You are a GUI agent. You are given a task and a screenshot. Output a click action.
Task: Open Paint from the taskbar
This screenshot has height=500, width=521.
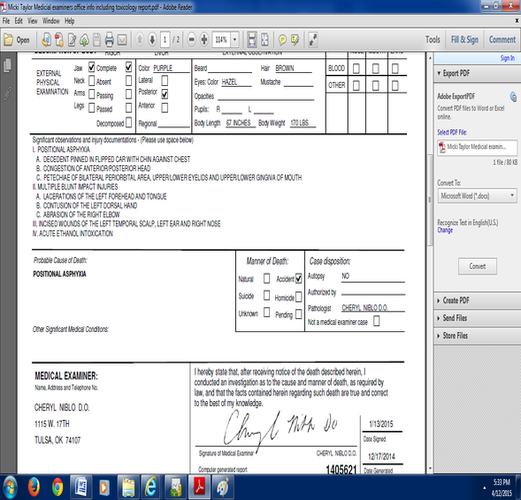pyautogui.click(x=223, y=487)
